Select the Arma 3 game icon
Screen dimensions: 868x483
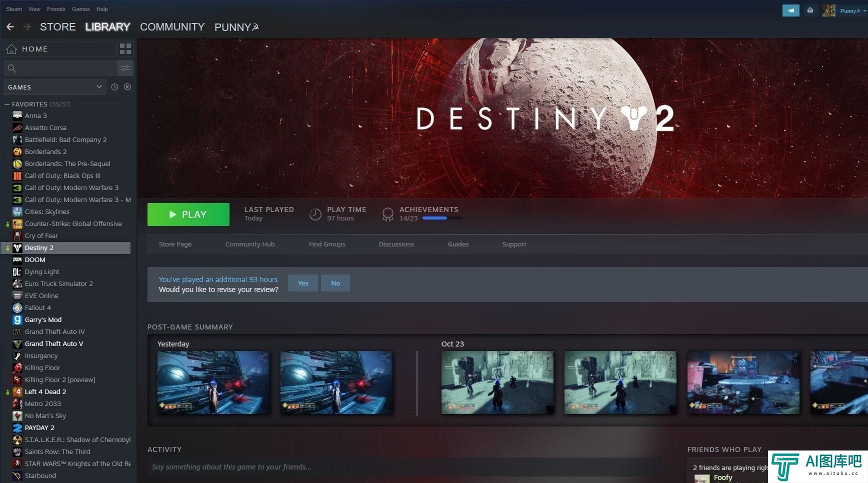point(17,115)
